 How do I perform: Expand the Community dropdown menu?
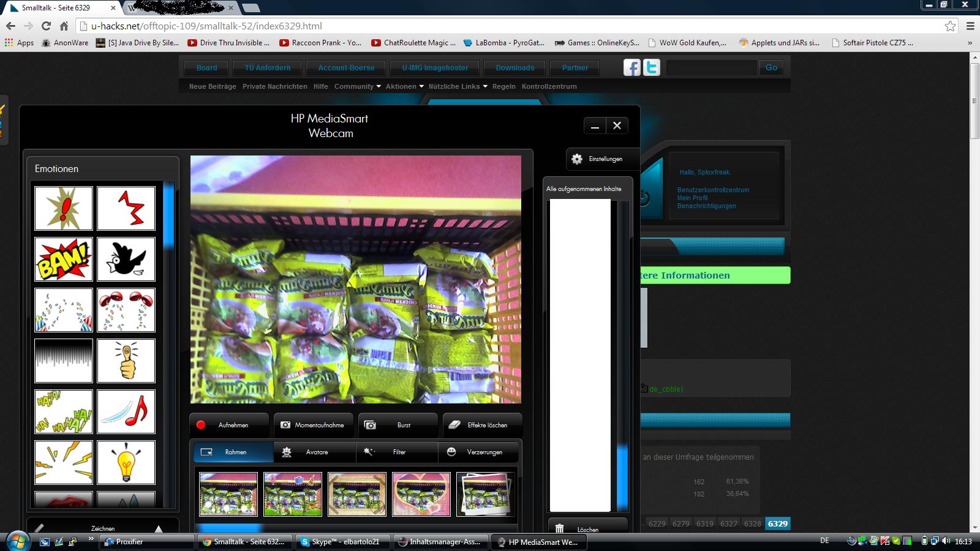click(x=357, y=87)
